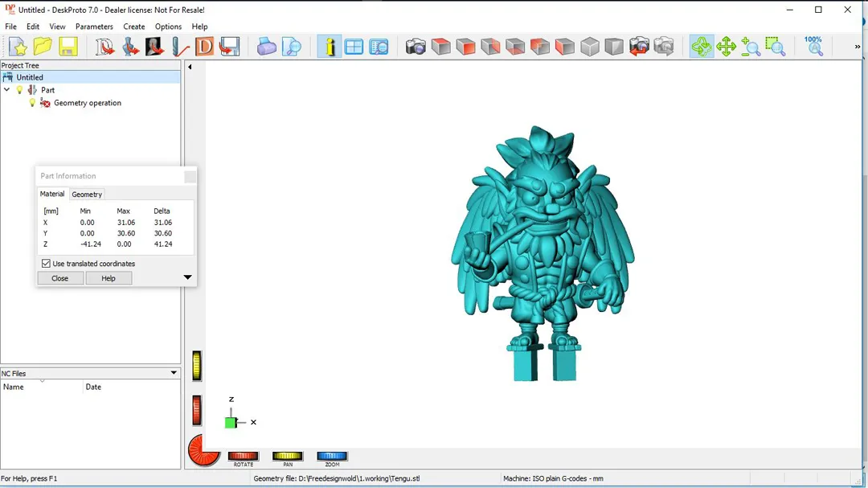Go to previous view with camera red arrow
Image resolution: width=868 pixels, height=488 pixels.
[639, 47]
